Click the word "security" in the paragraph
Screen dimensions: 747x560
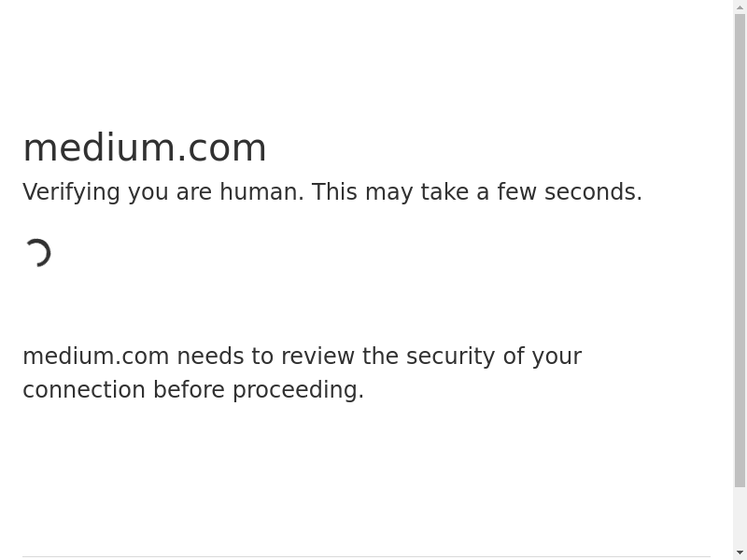[x=451, y=357]
